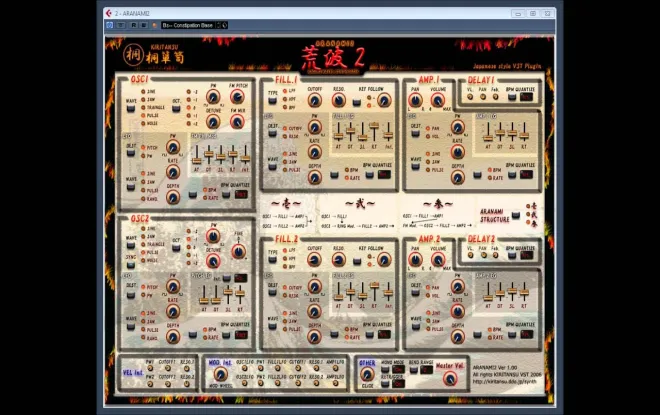Toggle DELAY1 BPM QUANTIZE button
Image resolution: width=660 pixels, height=415 pixels.
point(512,97)
